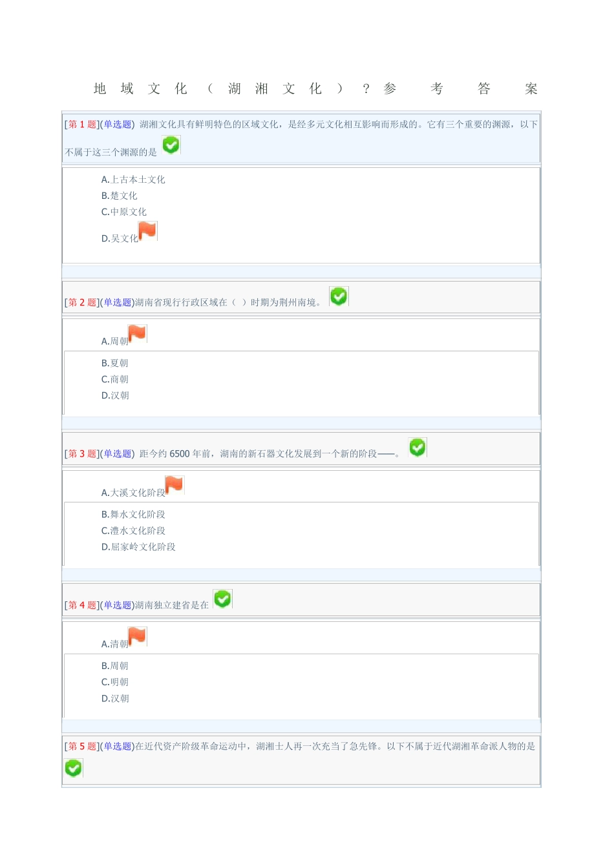The image size is (614, 868).
Task: Select option A.上古本土文化
Action: 133,180
